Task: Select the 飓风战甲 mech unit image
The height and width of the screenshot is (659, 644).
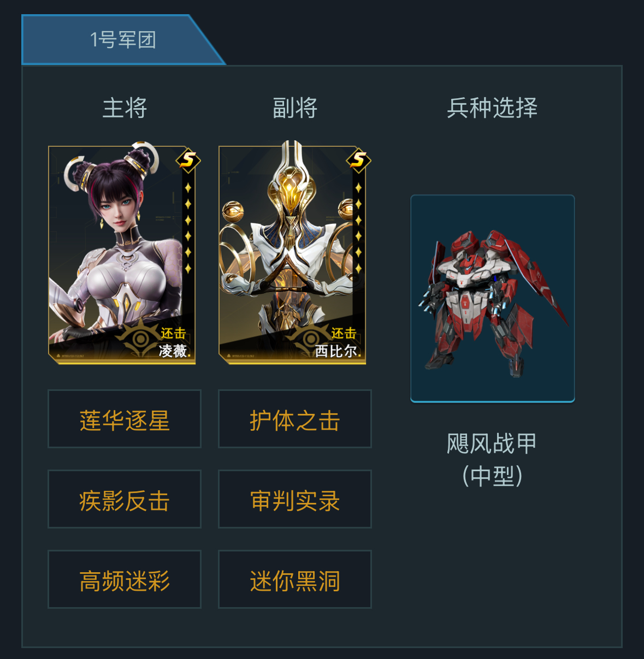Action: 493,299
